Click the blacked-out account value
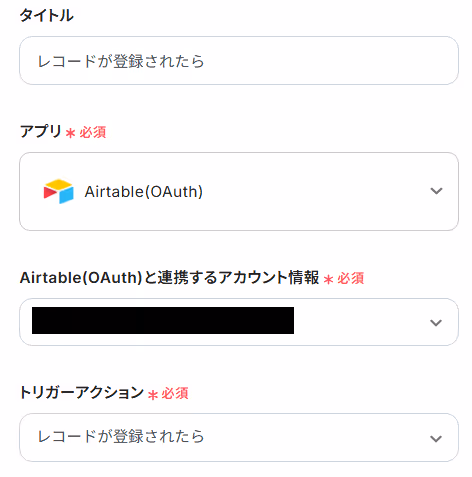Screen dimensions: 472x477 coord(163,320)
